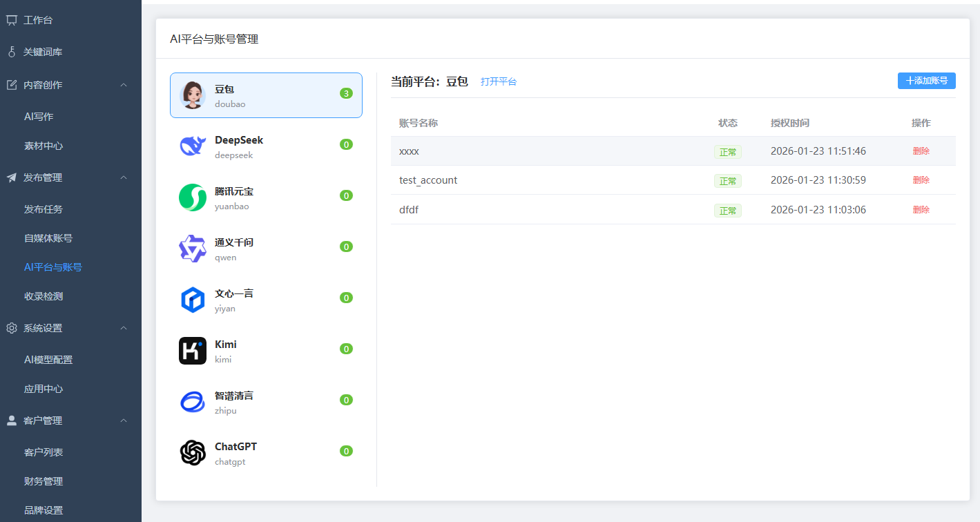Collapse the 客户管理 sidebar group
Image resolution: width=980 pixels, height=522 pixels.
tap(124, 420)
